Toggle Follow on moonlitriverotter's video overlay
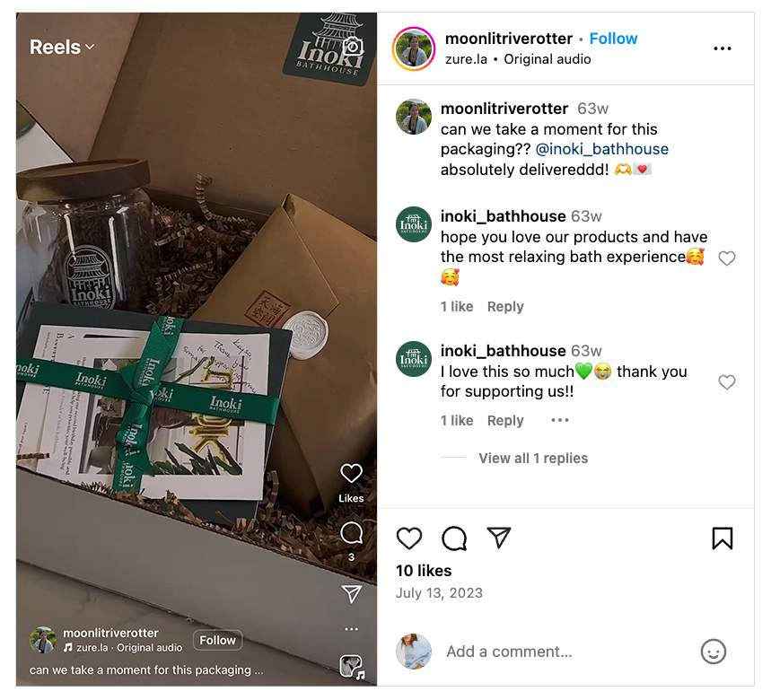 pos(217,640)
